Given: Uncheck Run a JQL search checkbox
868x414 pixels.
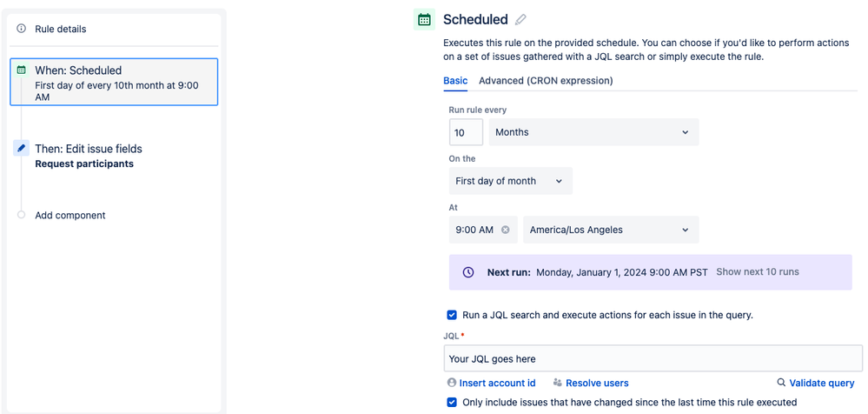Looking at the screenshot, I should point(452,315).
